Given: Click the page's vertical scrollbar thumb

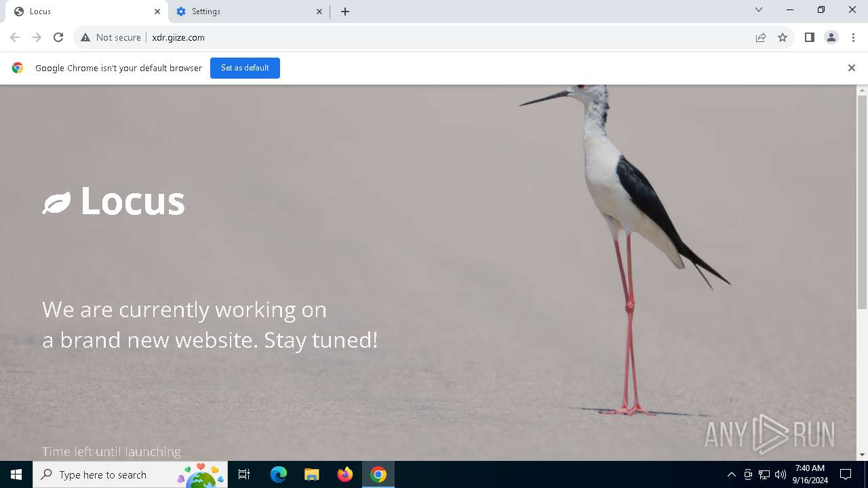Looking at the screenshot, I should (x=863, y=202).
